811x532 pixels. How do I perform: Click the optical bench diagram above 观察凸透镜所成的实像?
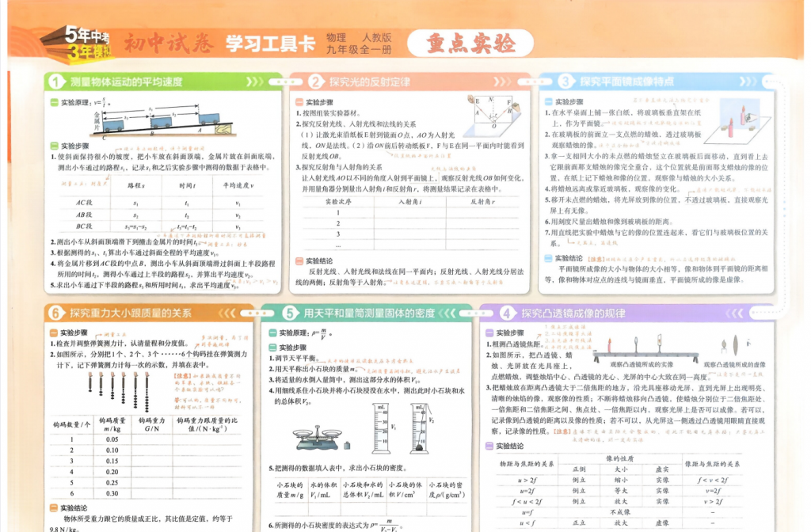[645, 347]
